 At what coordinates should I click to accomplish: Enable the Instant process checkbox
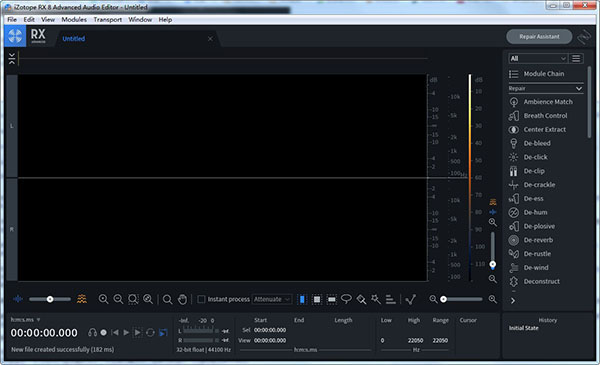(x=201, y=299)
